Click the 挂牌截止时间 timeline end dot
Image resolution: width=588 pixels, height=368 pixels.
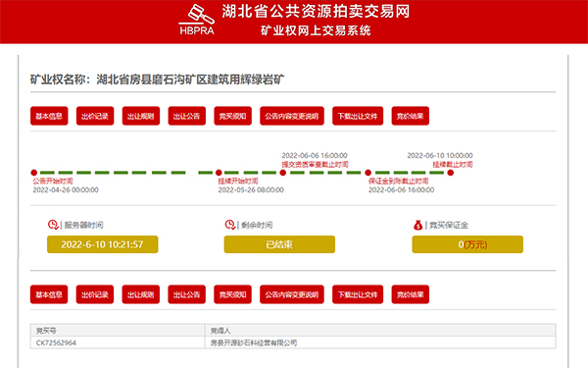coord(451,173)
